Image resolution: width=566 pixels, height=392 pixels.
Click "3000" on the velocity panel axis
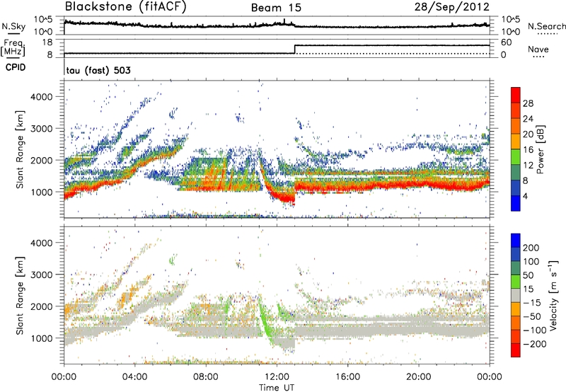point(42,275)
